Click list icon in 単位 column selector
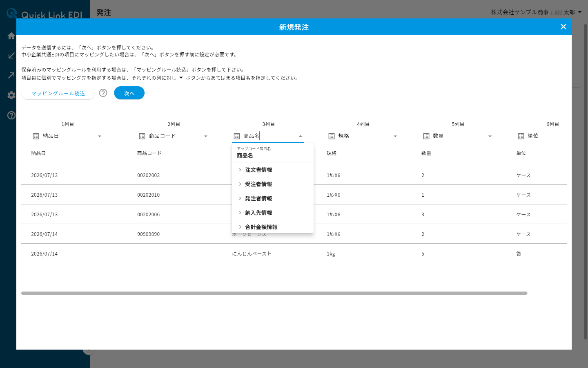Viewport: 588px width, 368px height. tap(521, 136)
